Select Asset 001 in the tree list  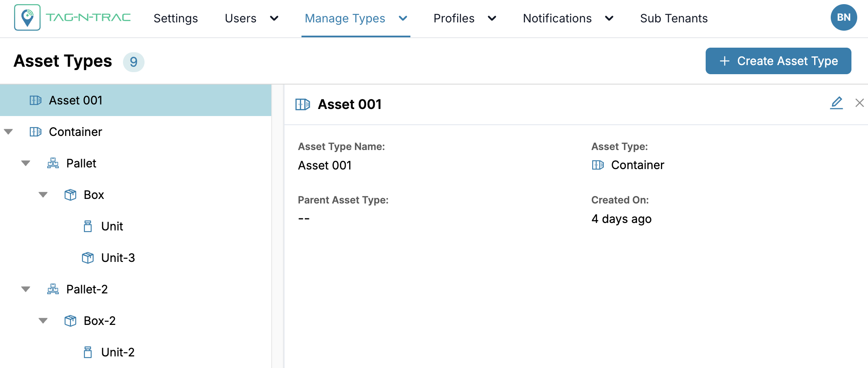tap(76, 100)
